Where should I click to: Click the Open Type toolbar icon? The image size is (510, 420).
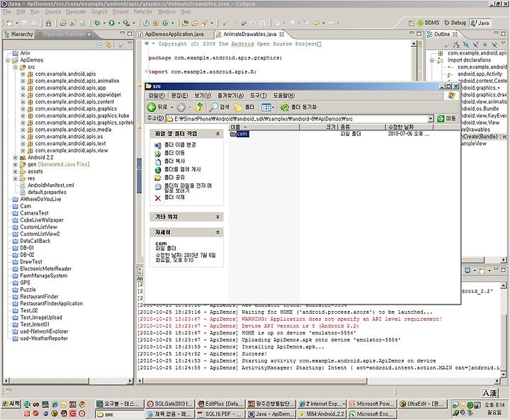(185, 23)
